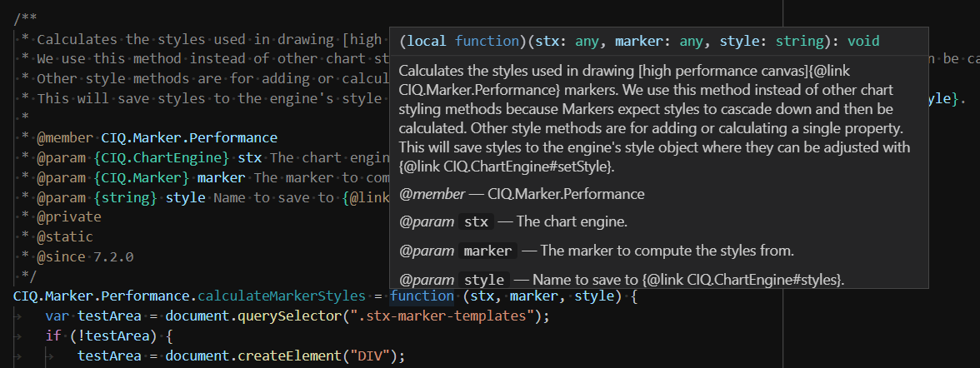Click the style code badge in hover tooltip
The width and height of the screenshot is (980, 368).
coord(484,280)
